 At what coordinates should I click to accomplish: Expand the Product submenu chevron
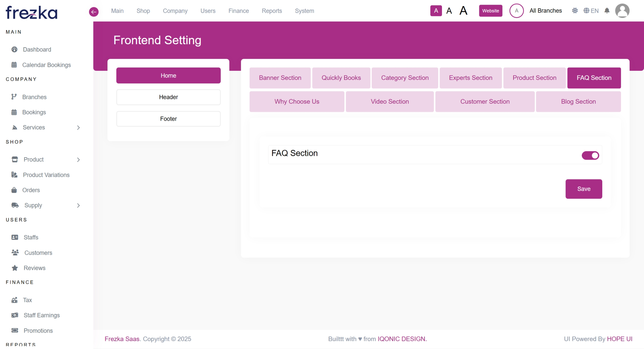(x=78, y=160)
